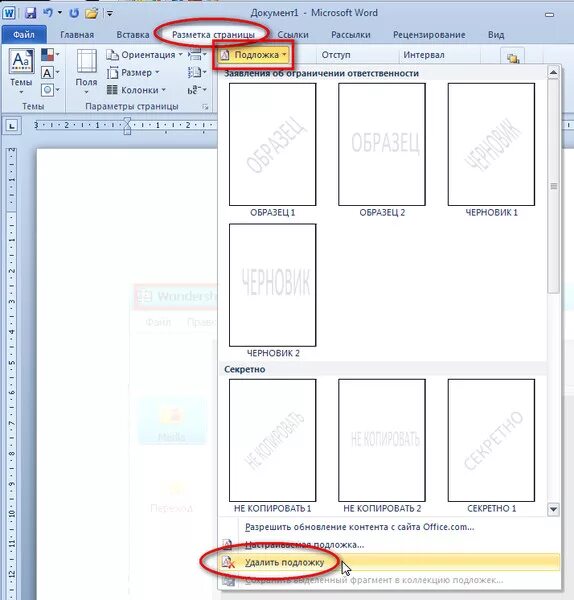Screen dimensions: 574x600
Task: Expand the Колонки dropdown
Action: pyautogui.click(x=136, y=90)
